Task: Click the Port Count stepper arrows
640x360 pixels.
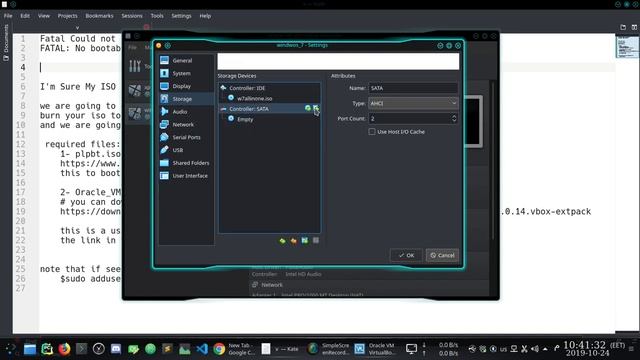Action: pyautogui.click(x=454, y=118)
